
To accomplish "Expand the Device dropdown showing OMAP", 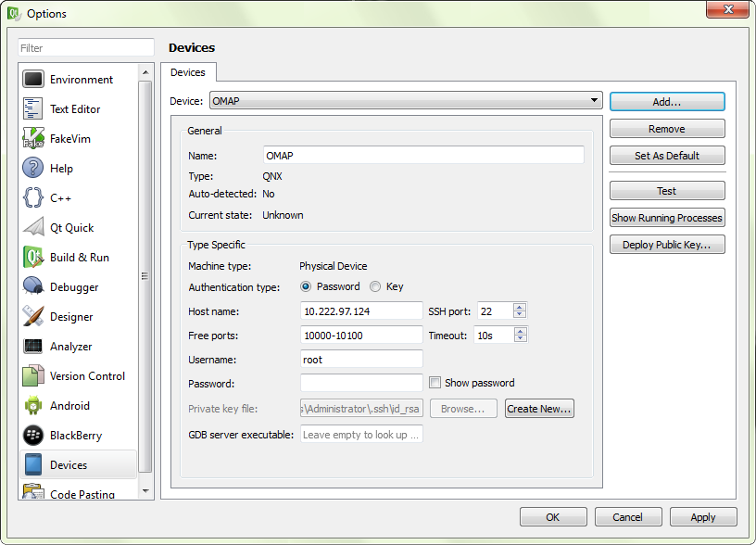I will [594, 100].
